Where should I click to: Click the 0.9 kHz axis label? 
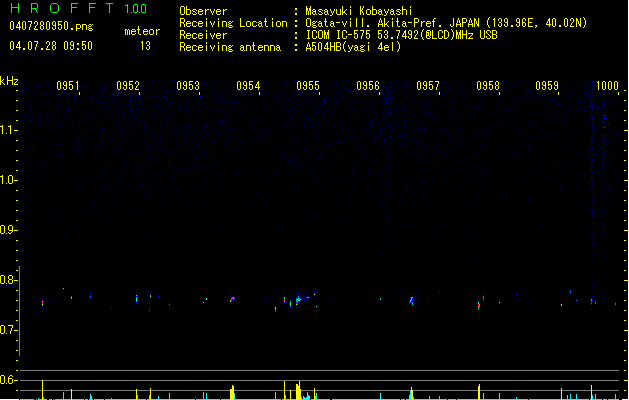[8, 230]
